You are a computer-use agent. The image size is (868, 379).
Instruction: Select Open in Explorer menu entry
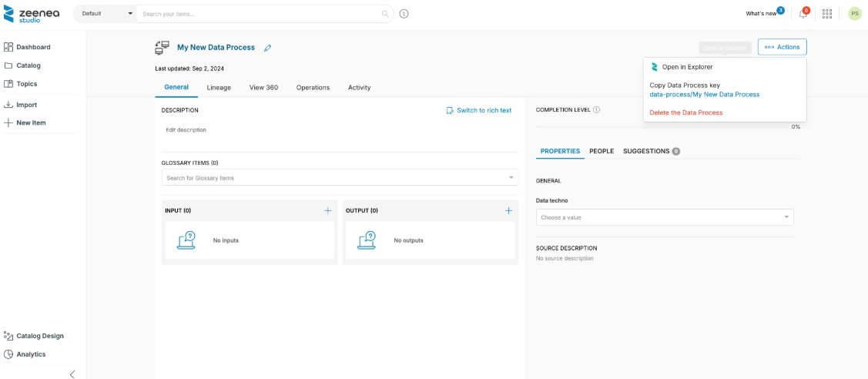pos(687,67)
